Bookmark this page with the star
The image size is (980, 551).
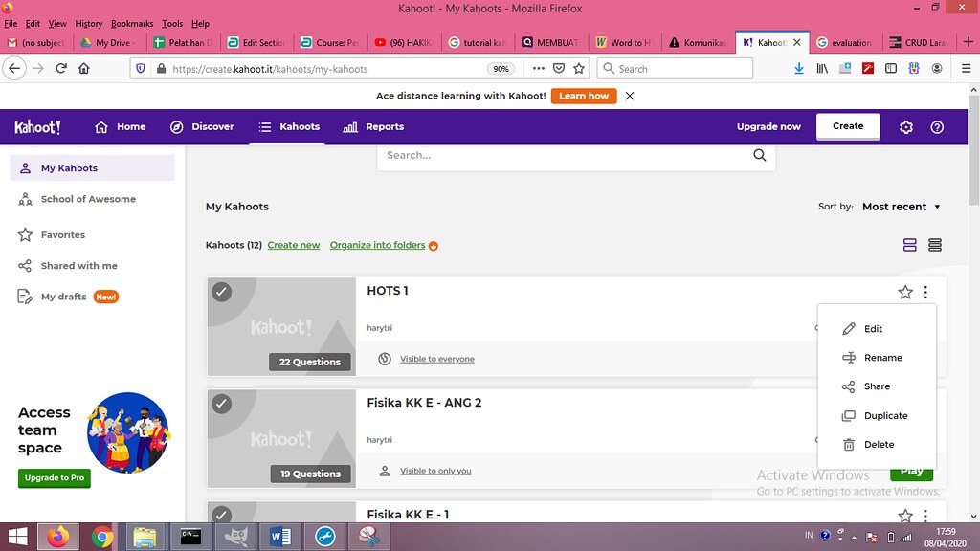[x=579, y=69]
